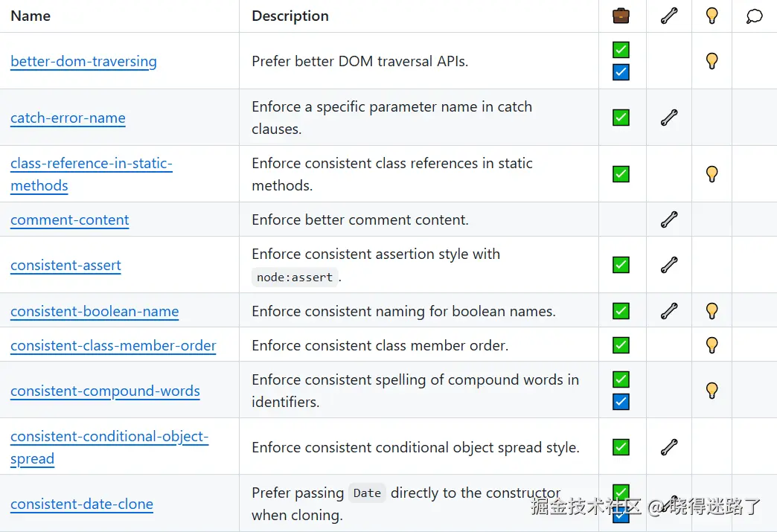
Task: Open the better-dom-traversing rule link
Action: 84,62
